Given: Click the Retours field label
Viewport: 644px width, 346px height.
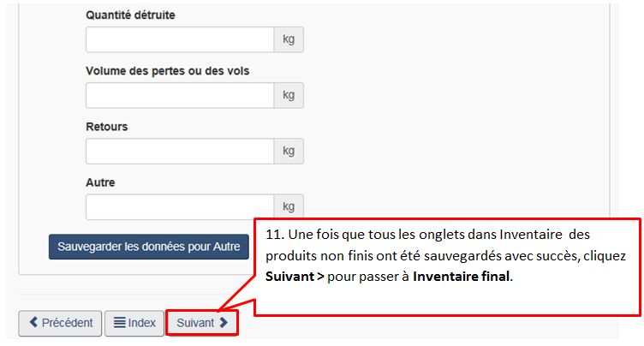Looking at the screenshot, I should click(107, 127).
